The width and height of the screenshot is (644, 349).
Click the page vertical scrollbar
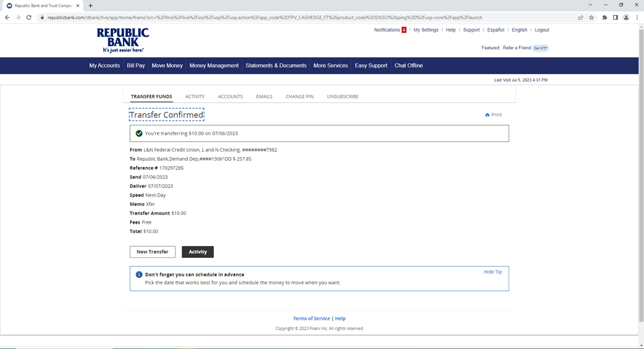[x=641, y=174]
